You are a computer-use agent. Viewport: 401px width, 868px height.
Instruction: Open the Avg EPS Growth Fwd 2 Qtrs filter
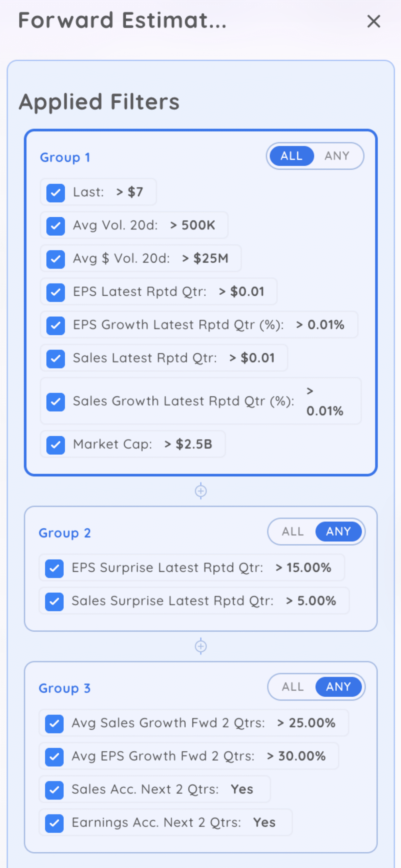click(x=198, y=756)
